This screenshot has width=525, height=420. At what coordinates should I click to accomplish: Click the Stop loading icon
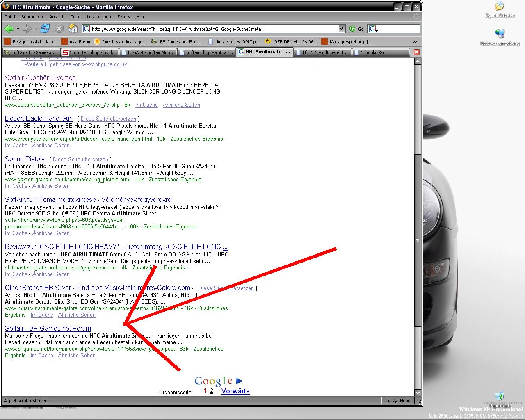coord(59,29)
